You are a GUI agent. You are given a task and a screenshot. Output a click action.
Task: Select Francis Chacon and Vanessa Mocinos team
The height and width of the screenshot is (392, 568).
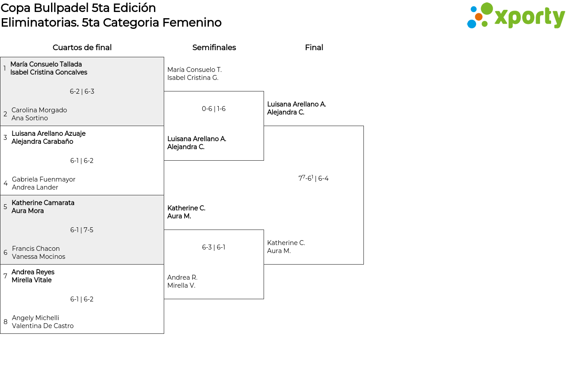point(38,253)
